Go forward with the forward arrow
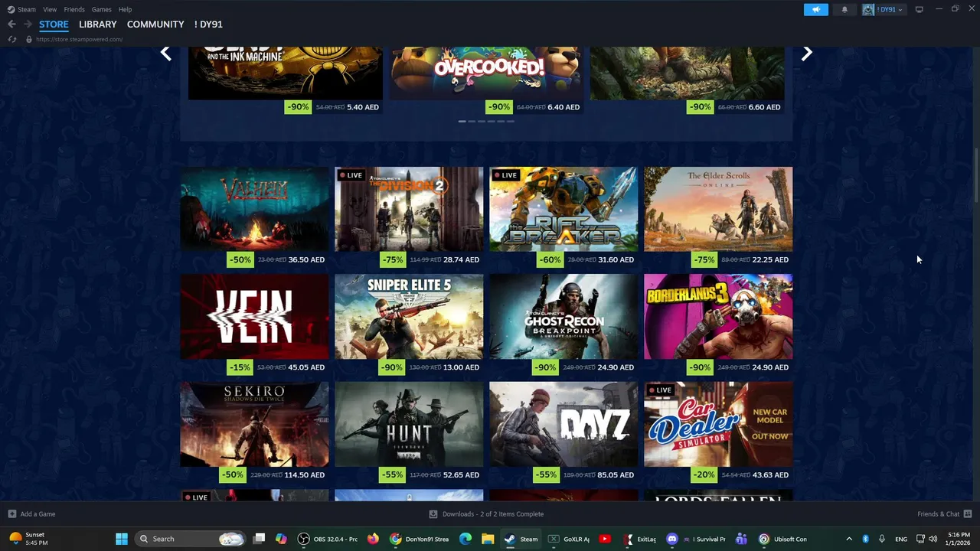The image size is (980, 551). click(x=28, y=24)
